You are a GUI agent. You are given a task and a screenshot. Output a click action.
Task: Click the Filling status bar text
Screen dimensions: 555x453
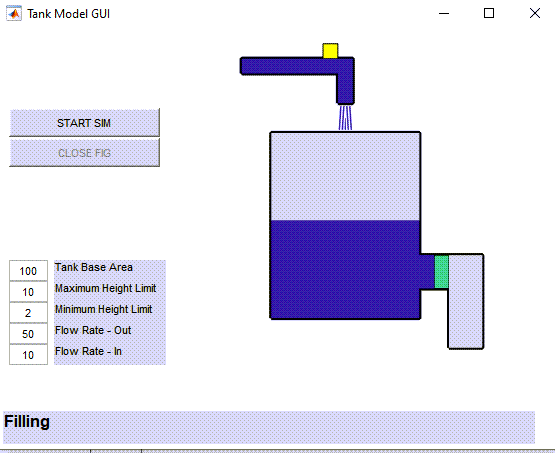27,422
